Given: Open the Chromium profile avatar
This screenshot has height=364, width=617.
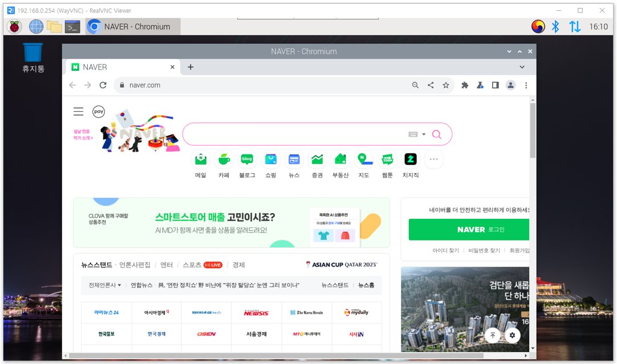Looking at the screenshot, I should [x=511, y=85].
